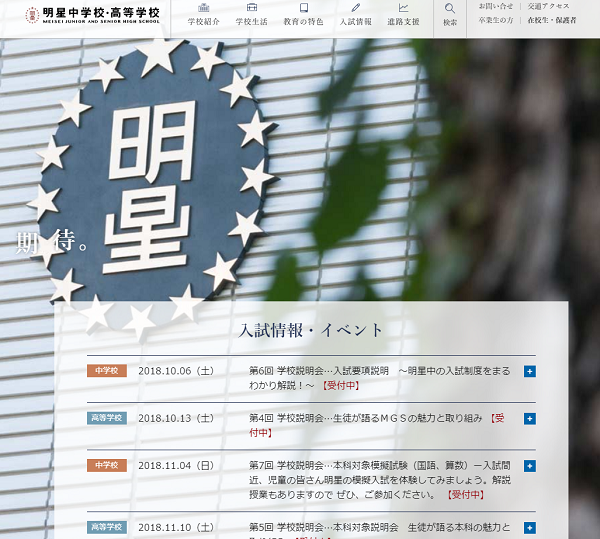The height and width of the screenshot is (539, 600).
Task: Click 高等学校 tag on 2018.11.10 row
Action: tap(107, 528)
